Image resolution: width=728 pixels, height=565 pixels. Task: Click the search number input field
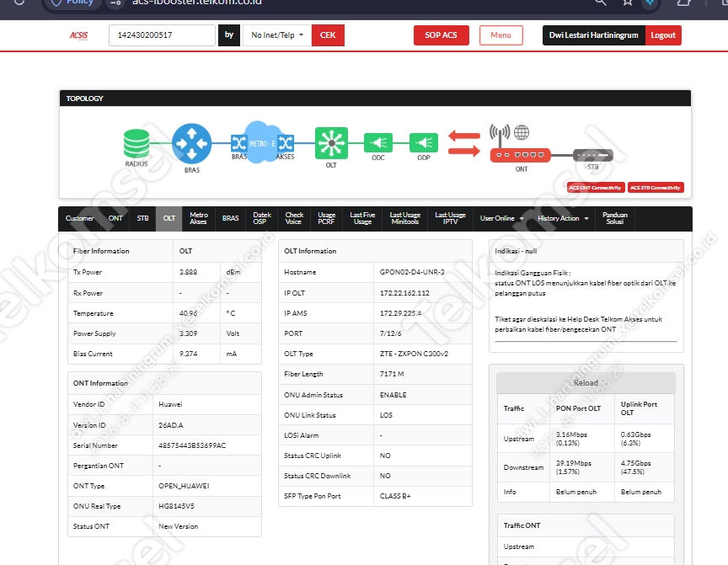point(162,35)
